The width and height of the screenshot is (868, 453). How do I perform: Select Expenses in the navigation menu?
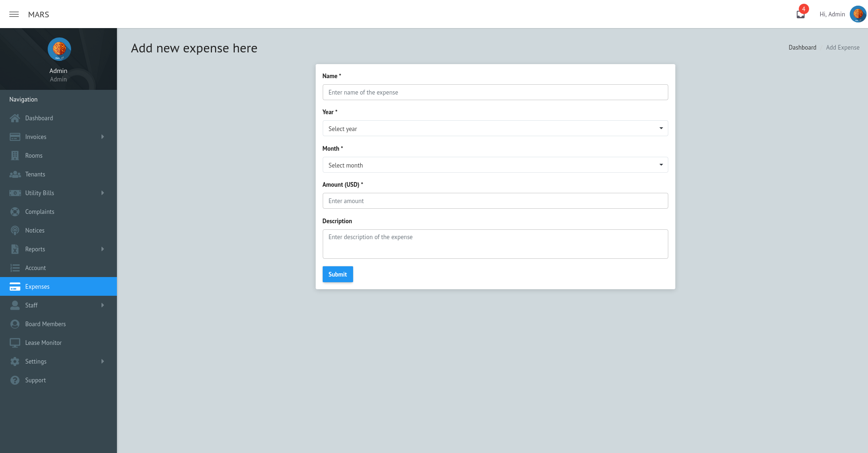(37, 286)
